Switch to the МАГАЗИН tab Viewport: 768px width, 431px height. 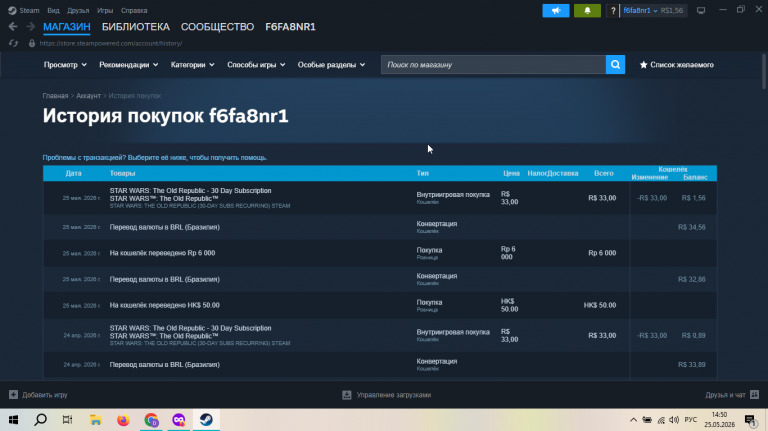tap(67, 27)
